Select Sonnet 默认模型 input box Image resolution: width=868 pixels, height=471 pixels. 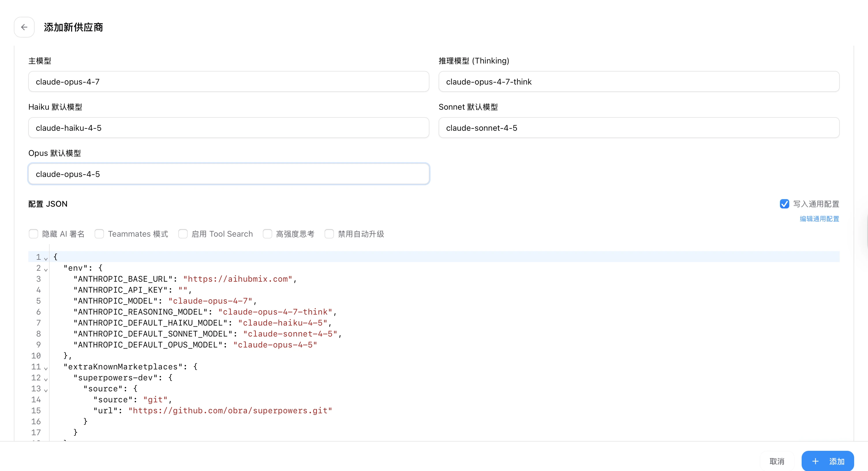(639, 128)
